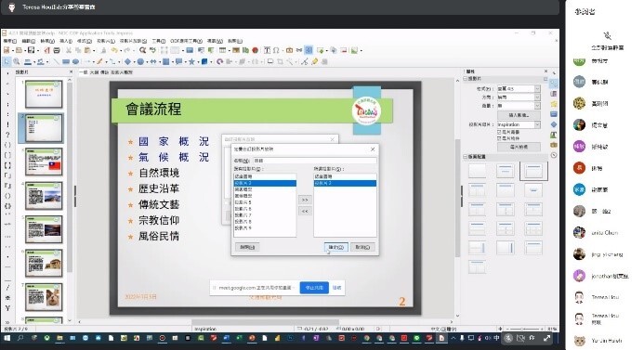
Task: Select the Basic Shapes diamond icon
Action: click(x=127, y=61)
